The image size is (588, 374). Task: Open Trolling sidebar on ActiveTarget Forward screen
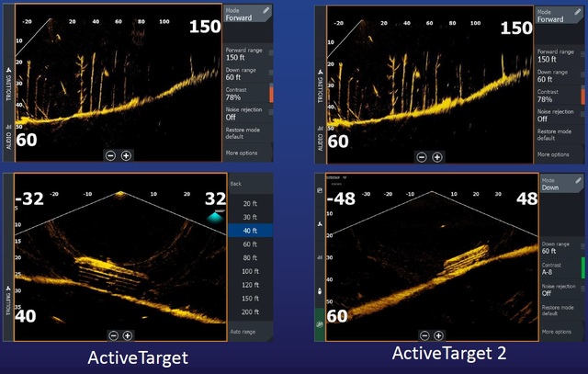[x=8, y=85]
